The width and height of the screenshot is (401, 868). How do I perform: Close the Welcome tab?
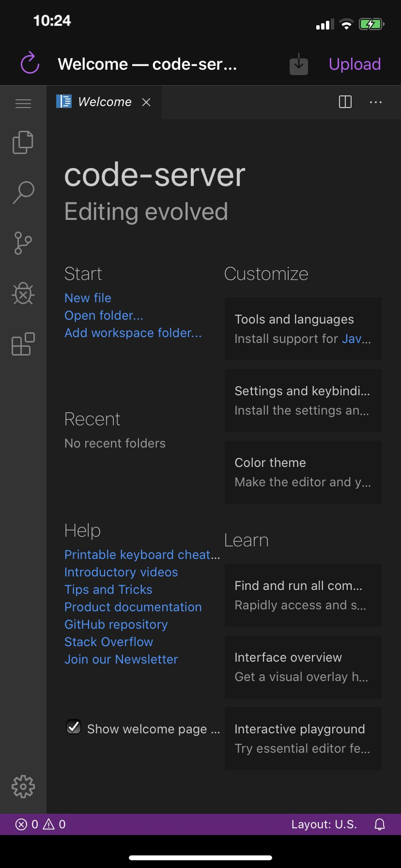coord(146,102)
